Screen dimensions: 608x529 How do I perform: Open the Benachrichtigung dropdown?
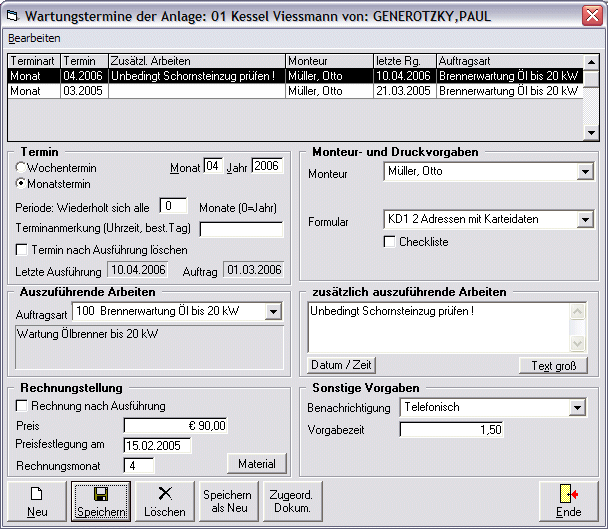click(577, 408)
